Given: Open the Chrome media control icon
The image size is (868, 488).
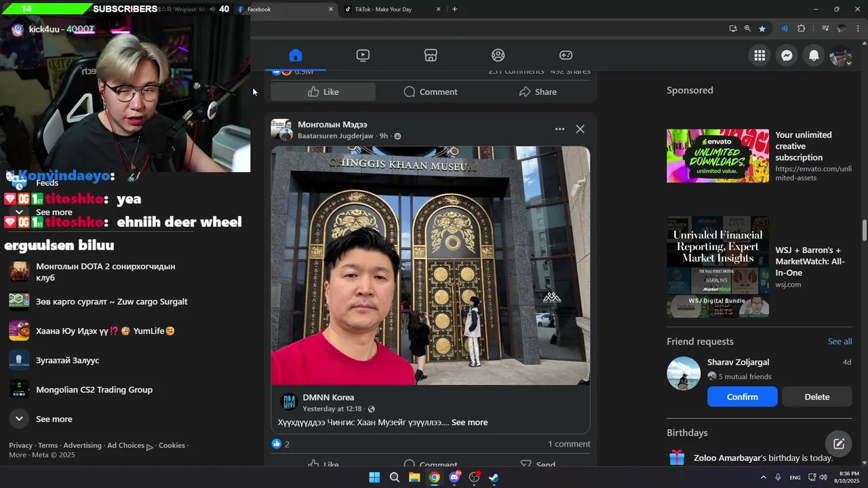Looking at the screenshot, I should click(825, 28).
